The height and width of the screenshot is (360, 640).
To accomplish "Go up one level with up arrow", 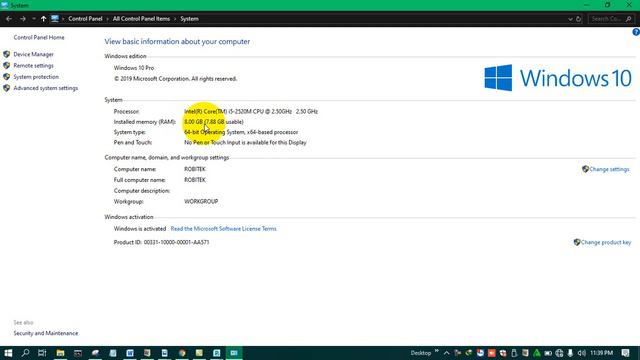I will tap(43, 19).
